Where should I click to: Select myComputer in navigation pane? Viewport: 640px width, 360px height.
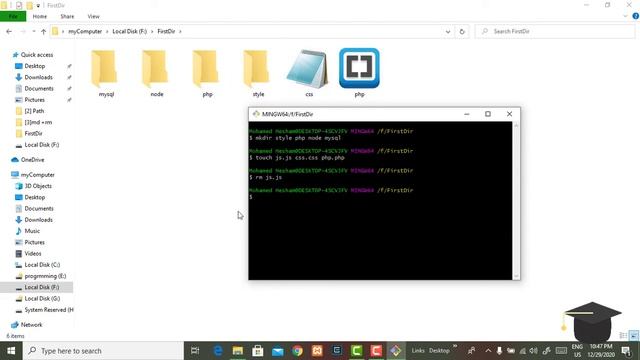[38, 175]
